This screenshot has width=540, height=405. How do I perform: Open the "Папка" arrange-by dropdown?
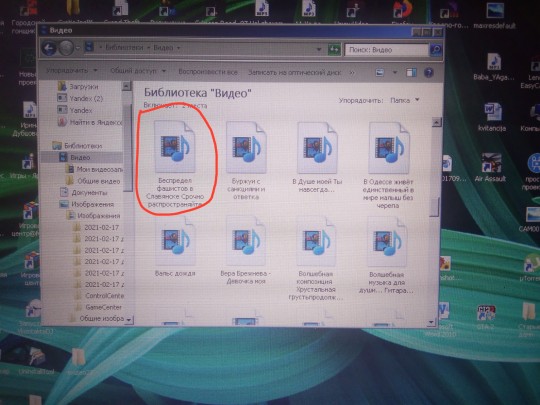405,100
